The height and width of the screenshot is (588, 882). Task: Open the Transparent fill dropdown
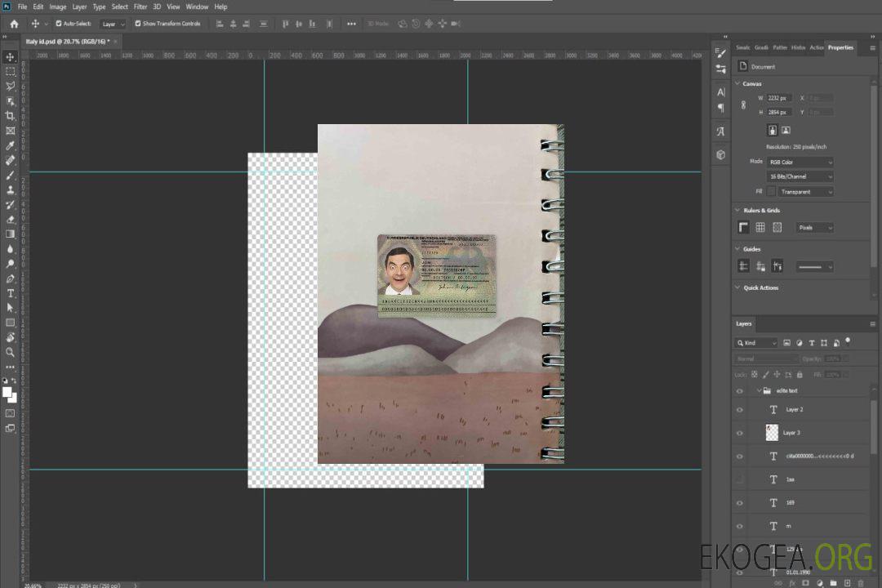[804, 192]
